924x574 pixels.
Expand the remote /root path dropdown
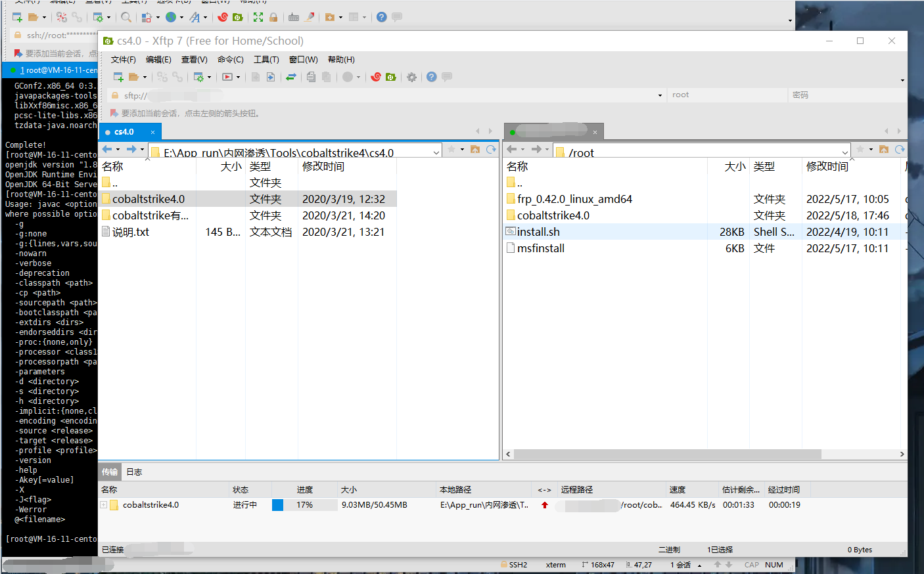[x=845, y=152]
